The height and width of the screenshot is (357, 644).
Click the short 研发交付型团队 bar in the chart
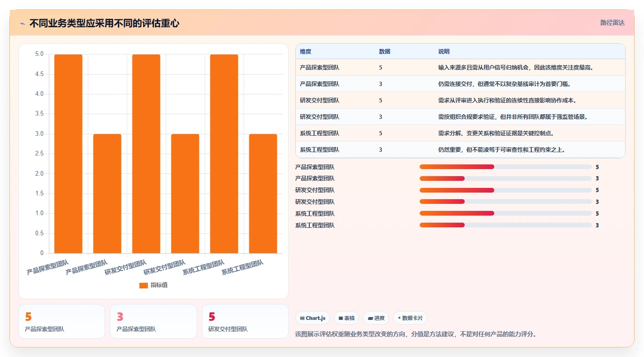tap(185, 194)
